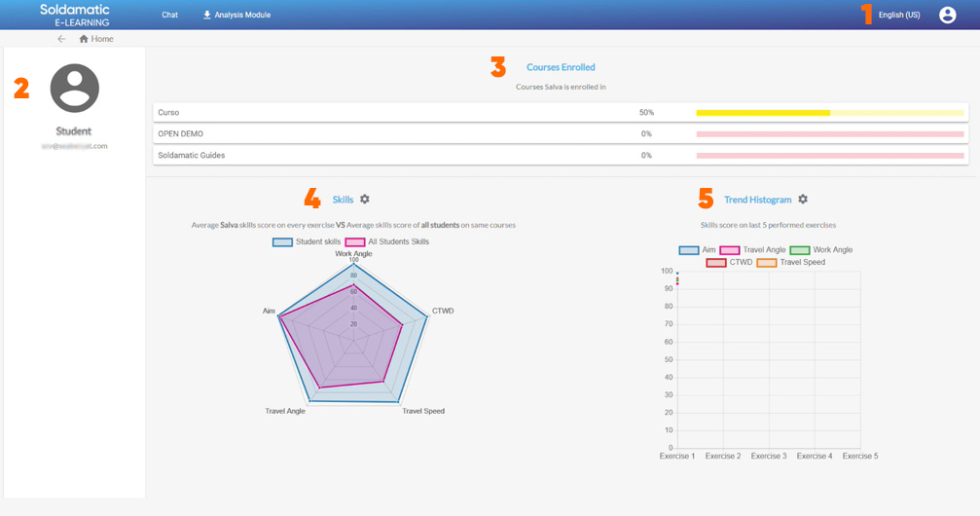
Task: Click the back arrow icon
Action: click(x=61, y=39)
